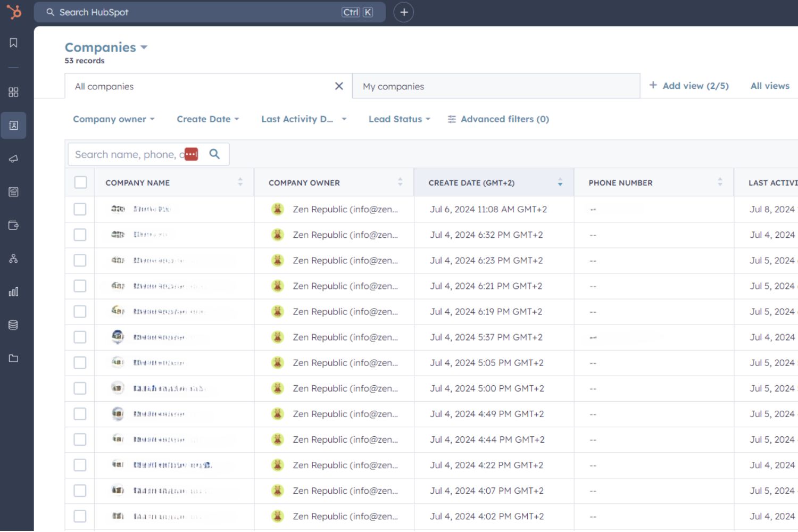Focus the Search HubSpot field
798x532 pixels.
point(210,12)
